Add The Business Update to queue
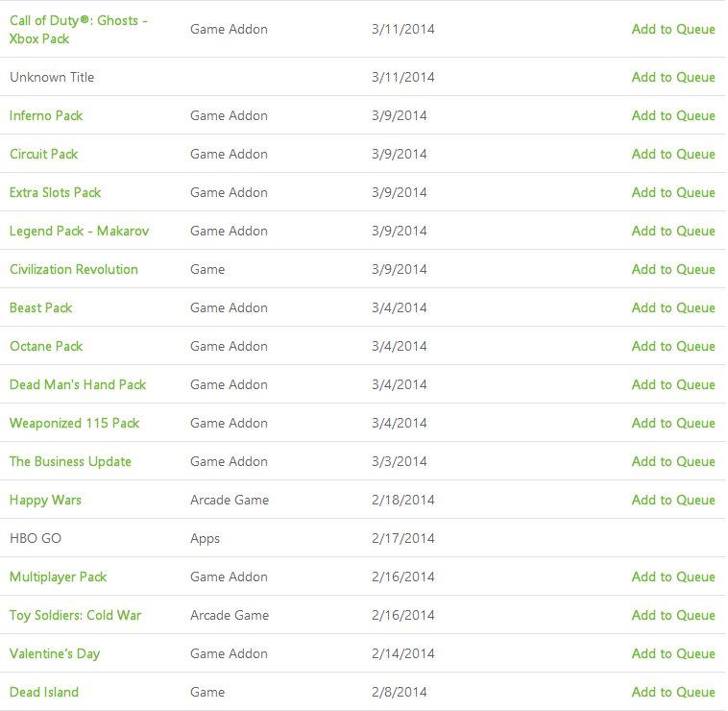This screenshot has width=728, height=711. click(x=673, y=462)
